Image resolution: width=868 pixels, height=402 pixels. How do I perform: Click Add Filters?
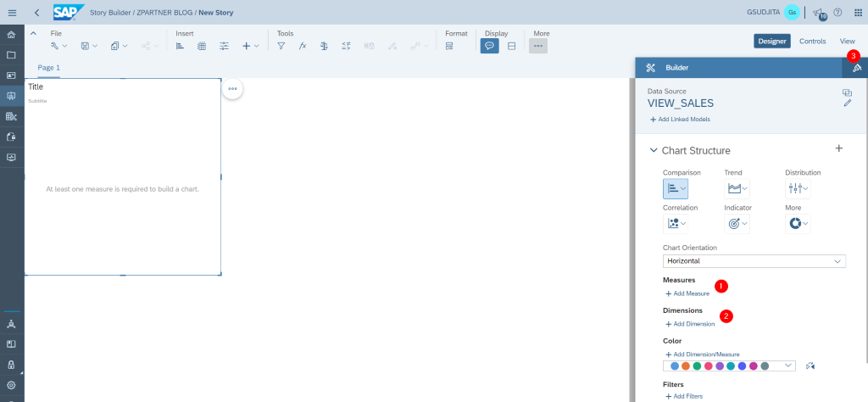[x=684, y=396]
